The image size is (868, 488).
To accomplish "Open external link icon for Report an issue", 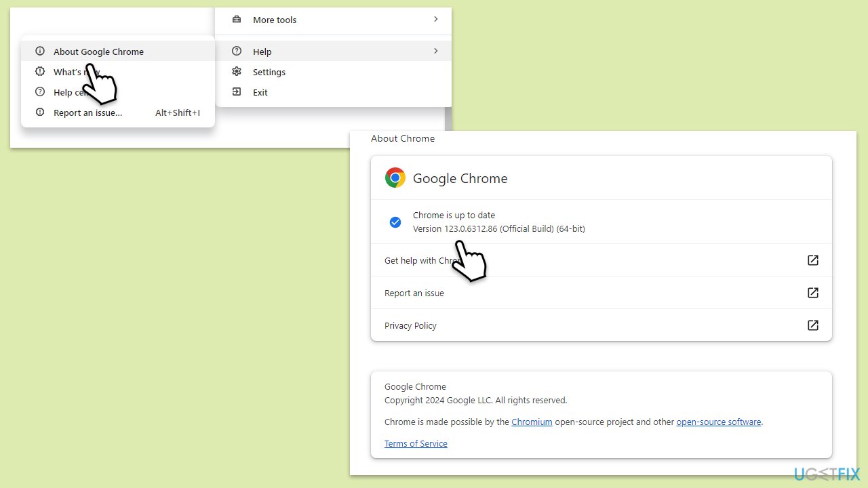I will [813, 293].
